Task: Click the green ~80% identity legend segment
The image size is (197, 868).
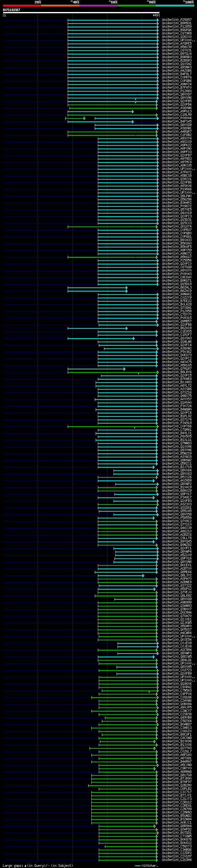Action: (x=137, y=6)
